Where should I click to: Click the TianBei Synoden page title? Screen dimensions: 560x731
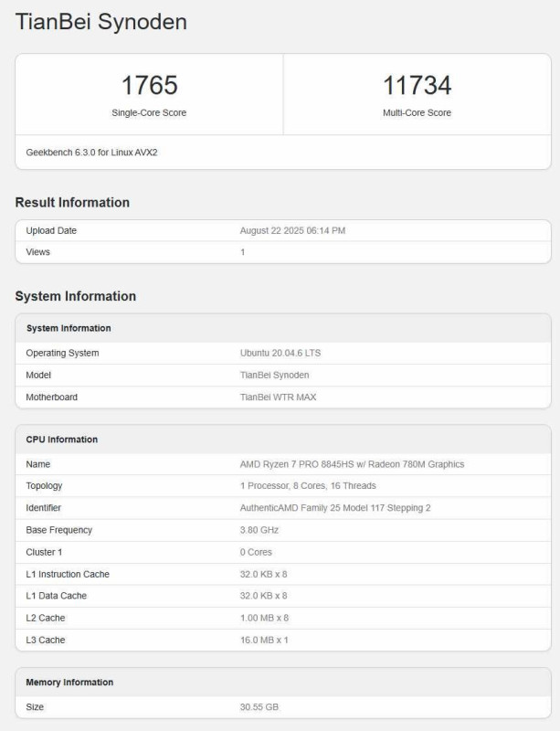(100, 22)
